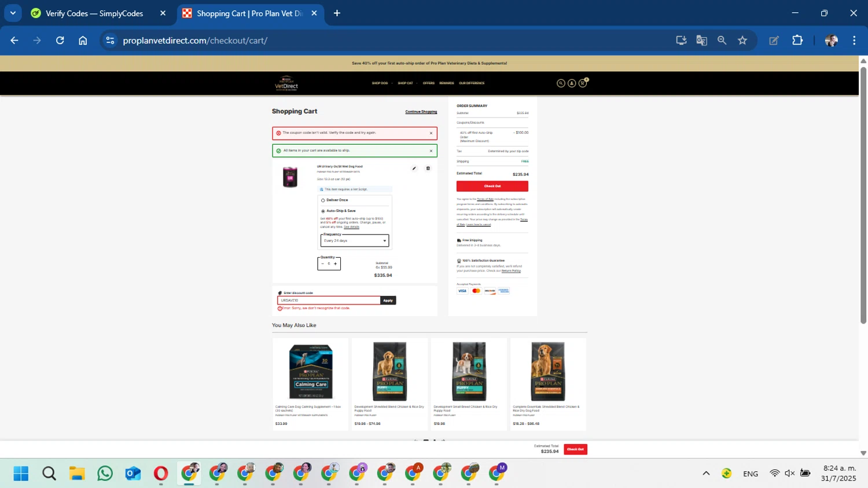Open the Terms of Sale link
The width and height of the screenshot is (868, 488).
[x=485, y=199]
